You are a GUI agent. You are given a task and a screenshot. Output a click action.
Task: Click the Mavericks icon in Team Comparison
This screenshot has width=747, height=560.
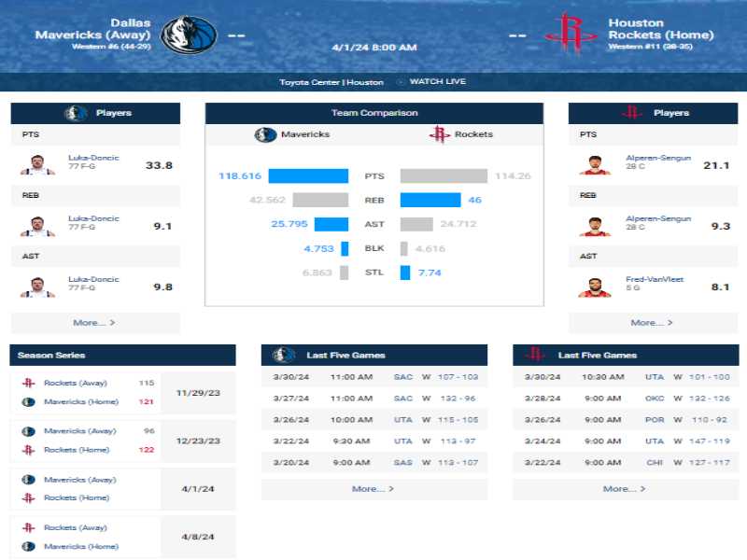(x=265, y=134)
